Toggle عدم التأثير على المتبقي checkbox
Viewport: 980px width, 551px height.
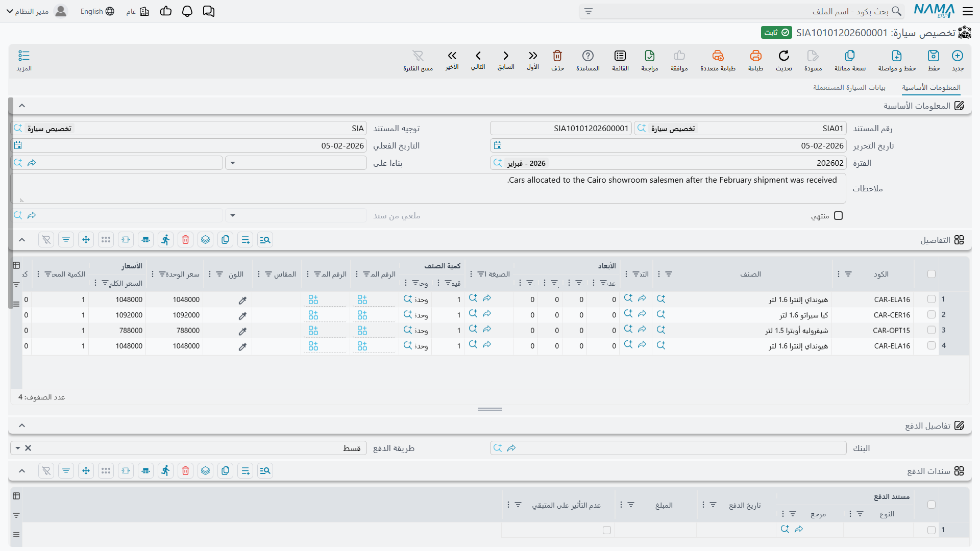coord(607,530)
